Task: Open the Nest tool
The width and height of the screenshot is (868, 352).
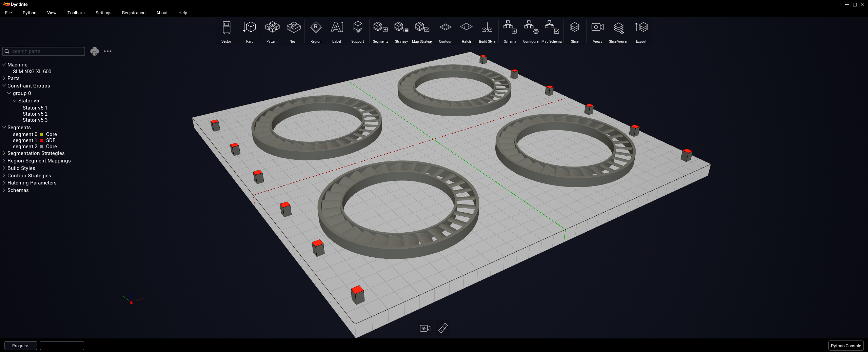Action: coord(293,32)
